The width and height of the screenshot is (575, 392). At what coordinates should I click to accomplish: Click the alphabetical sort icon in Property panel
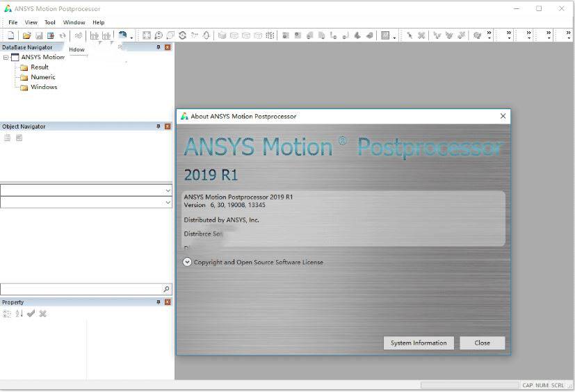(19, 313)
